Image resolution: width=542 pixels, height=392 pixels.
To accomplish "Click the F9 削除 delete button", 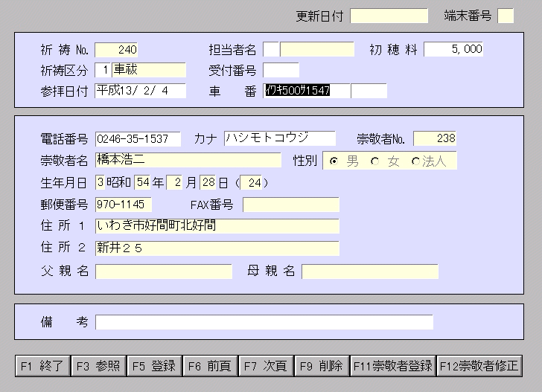I will [322, 366].
